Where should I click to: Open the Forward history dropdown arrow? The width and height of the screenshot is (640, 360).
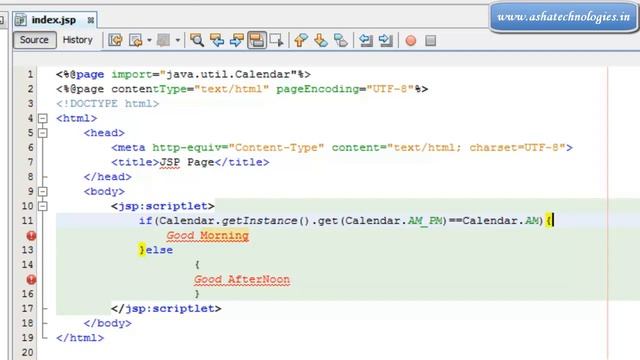coord(178,40)
